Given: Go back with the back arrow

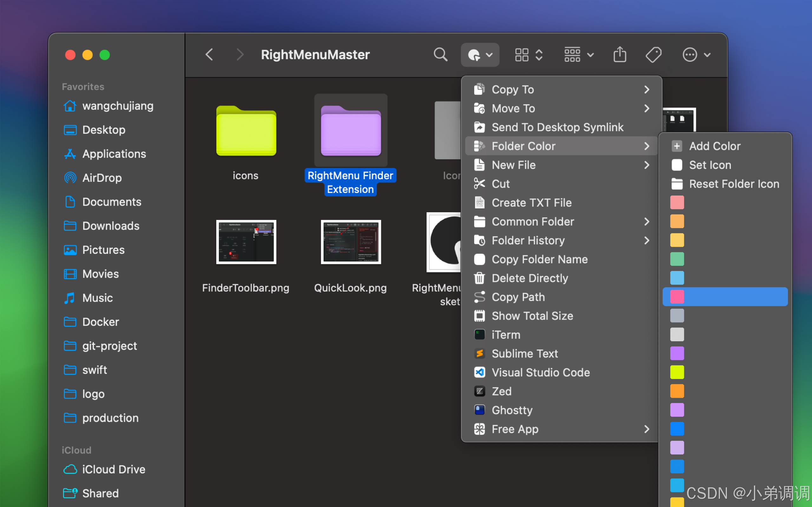Looking at the screenshot, I should click(x=209, y=55).
